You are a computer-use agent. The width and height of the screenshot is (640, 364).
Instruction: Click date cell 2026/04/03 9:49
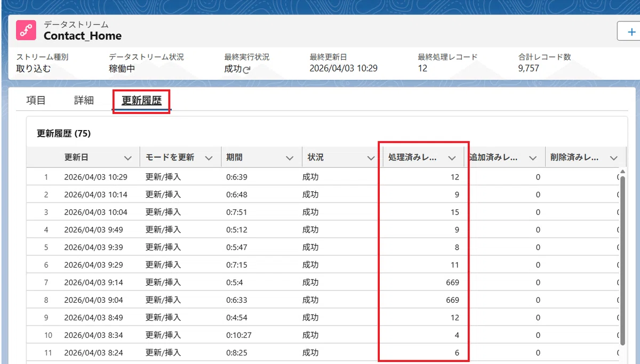point(93,230)
